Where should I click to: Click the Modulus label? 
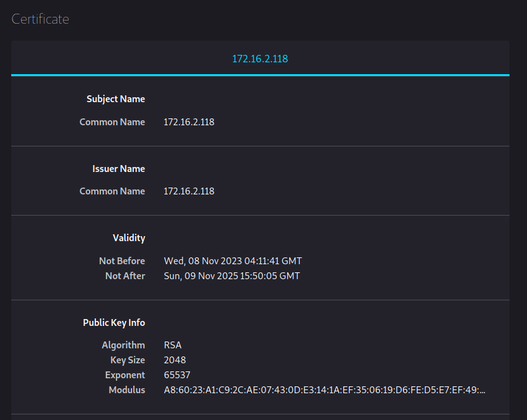coord(126,390)
